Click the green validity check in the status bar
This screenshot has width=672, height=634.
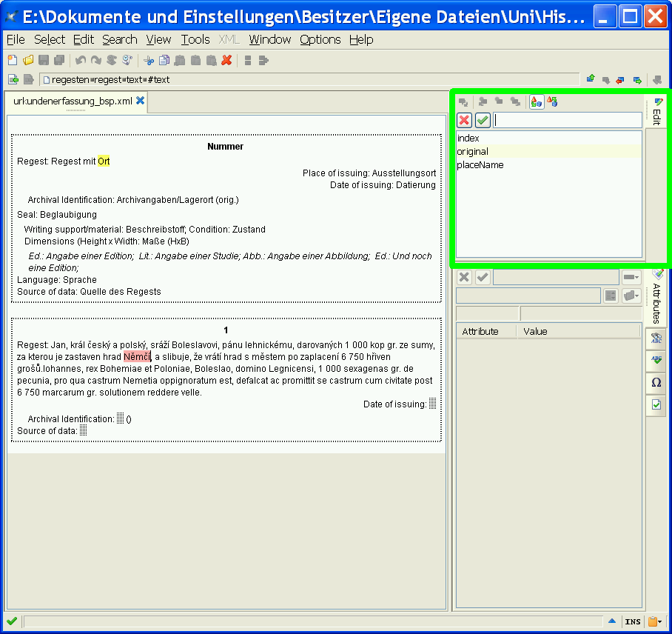click(12, 621)
